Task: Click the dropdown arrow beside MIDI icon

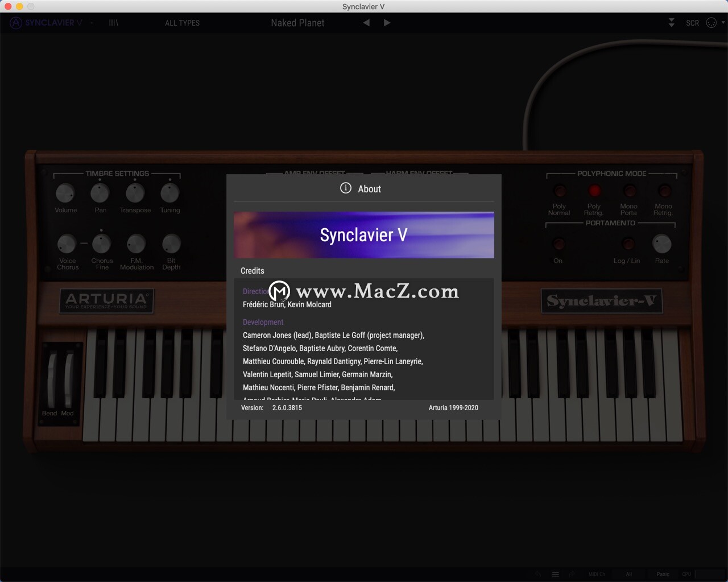Action: click(723, 23)
